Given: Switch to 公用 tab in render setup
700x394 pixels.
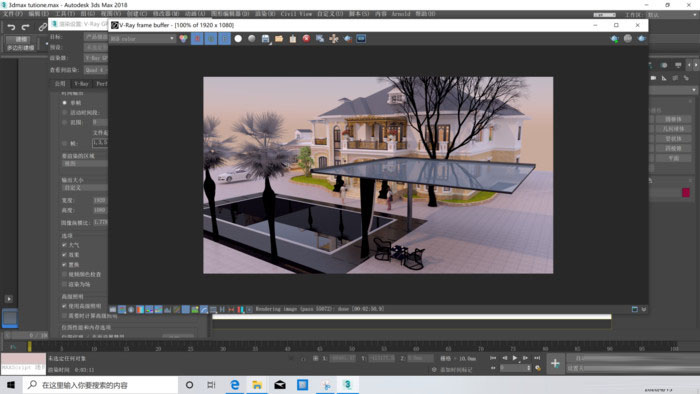Looking at the screenshot, I should 60,84.
